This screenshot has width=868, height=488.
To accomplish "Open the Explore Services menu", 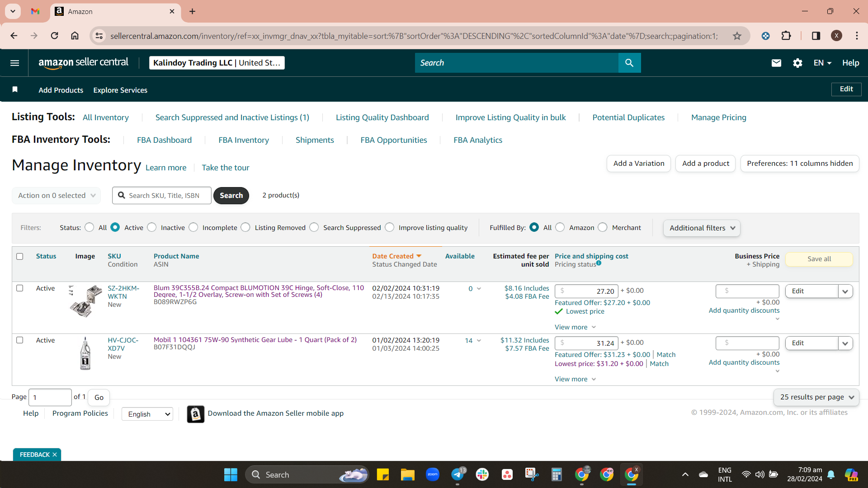I will [x=120, y=90].
